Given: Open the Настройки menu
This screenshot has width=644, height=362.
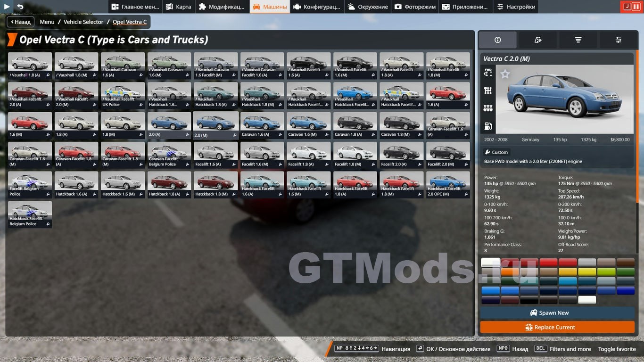Looking at the screenshot, I should [x=515, y=7].
